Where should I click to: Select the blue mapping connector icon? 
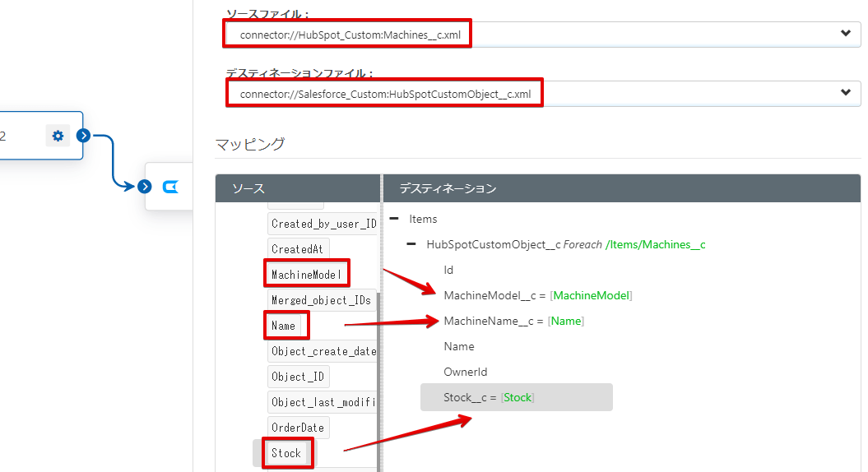tap(170, 187)
